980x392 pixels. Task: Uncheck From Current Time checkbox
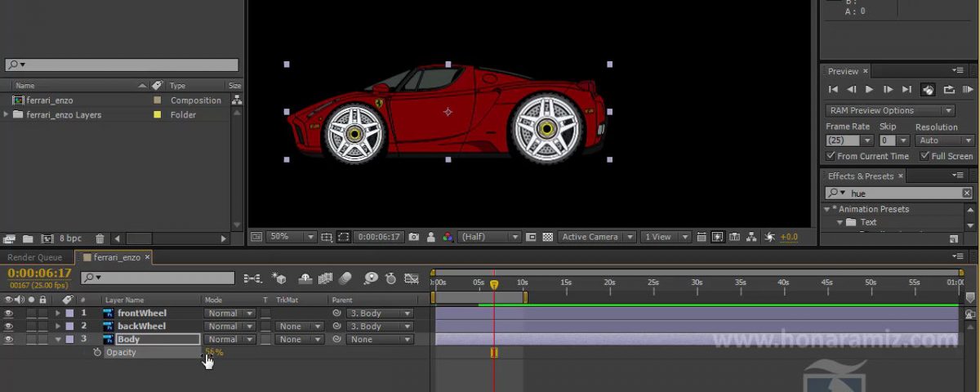pos(831,156)
